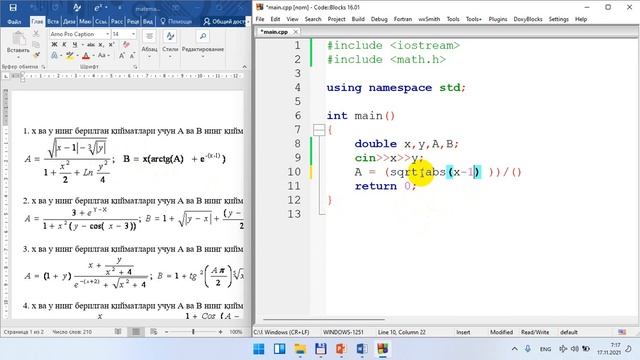Show hidden tray icons chevron
Image resolution: width=640 pixels, height=360 pixels.
click(x=514, y=349)
